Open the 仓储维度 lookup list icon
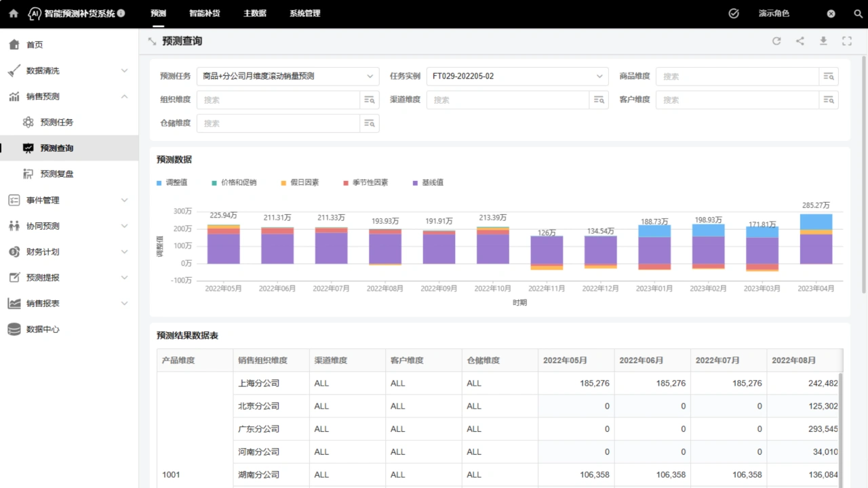Image resolution: width=868 pixels, height=488 pixels. (x=370, y=123)
